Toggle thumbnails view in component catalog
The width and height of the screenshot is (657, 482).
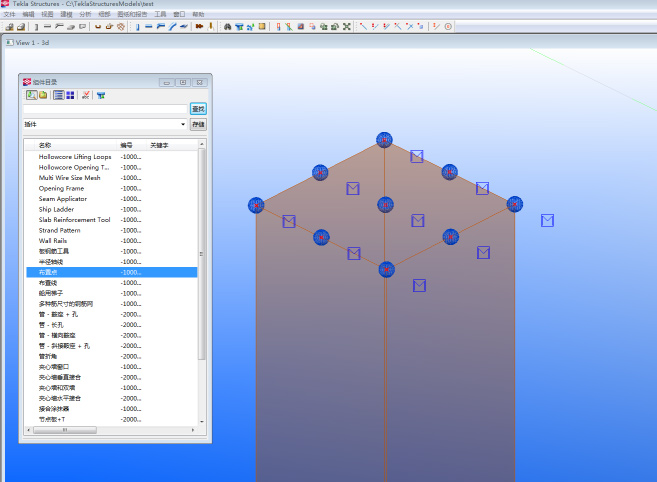pyautogui.click(x=70, y=95)
